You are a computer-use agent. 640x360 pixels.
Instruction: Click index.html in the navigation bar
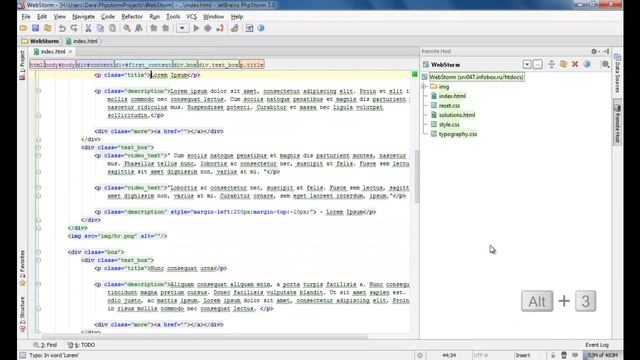(82, 41)
